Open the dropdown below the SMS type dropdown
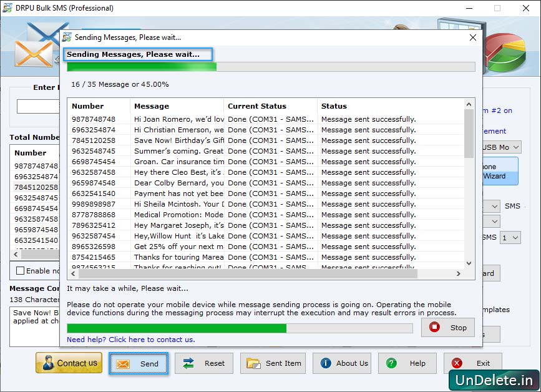The image size is (541, 392). tap(491, 221)
